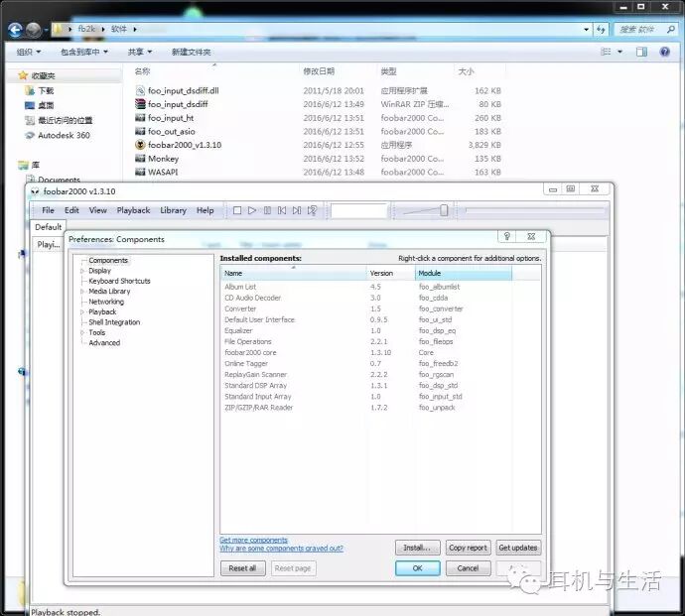Click the Previous track button

282,210
